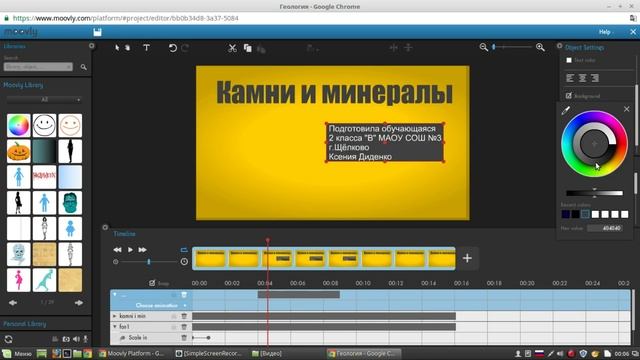Viewport: 640px width, 360px height.
Task: Copy the selected object
Action: click(247, 48)
